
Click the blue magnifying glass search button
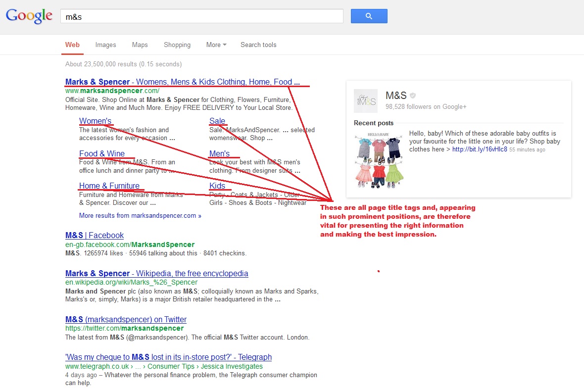click(x=369, y=16)
